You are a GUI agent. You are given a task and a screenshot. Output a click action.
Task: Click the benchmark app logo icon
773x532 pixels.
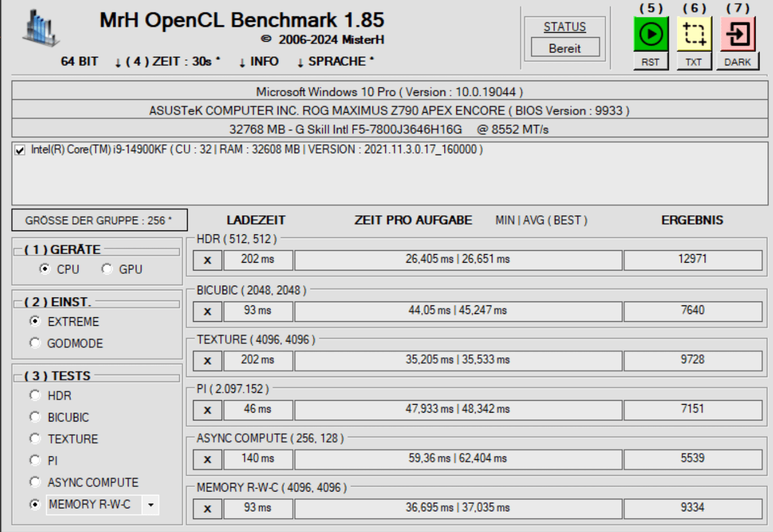click(40, 27)
